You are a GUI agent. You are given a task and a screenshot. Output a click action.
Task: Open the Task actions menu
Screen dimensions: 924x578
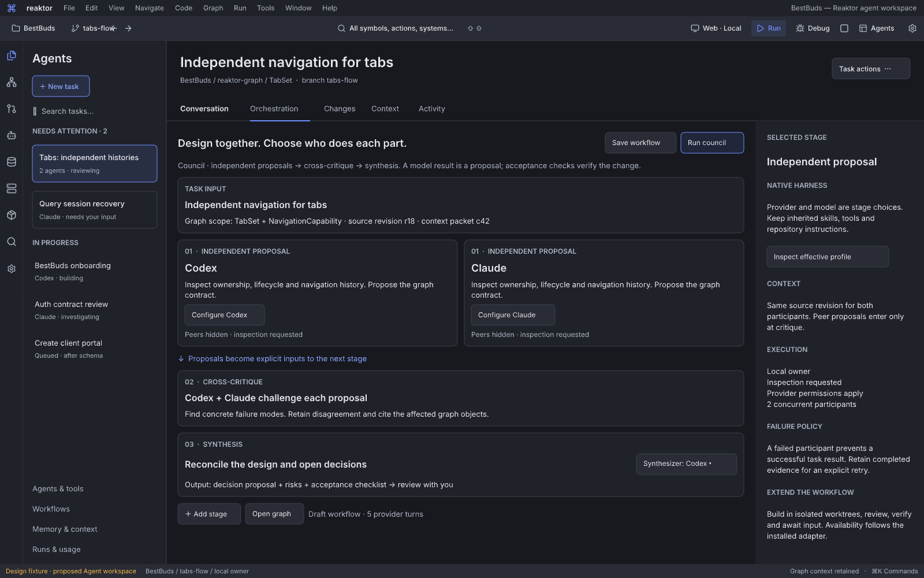871,69
